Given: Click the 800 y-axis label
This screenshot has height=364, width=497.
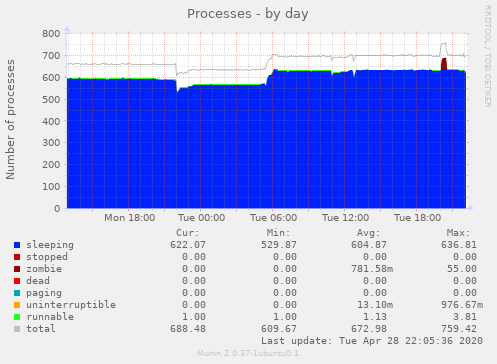Looking at the screenshot, I should 51,34.
